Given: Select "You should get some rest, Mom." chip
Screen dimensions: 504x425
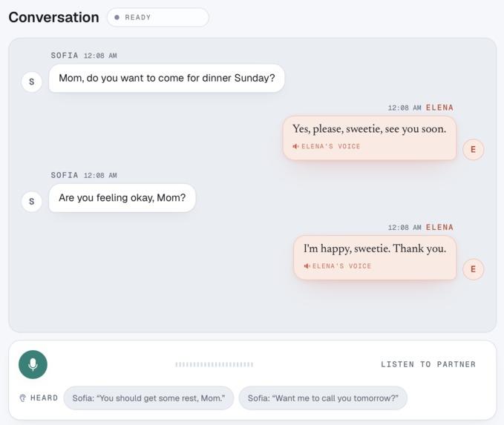Looking at the screenshot, I should coord(148,398).
